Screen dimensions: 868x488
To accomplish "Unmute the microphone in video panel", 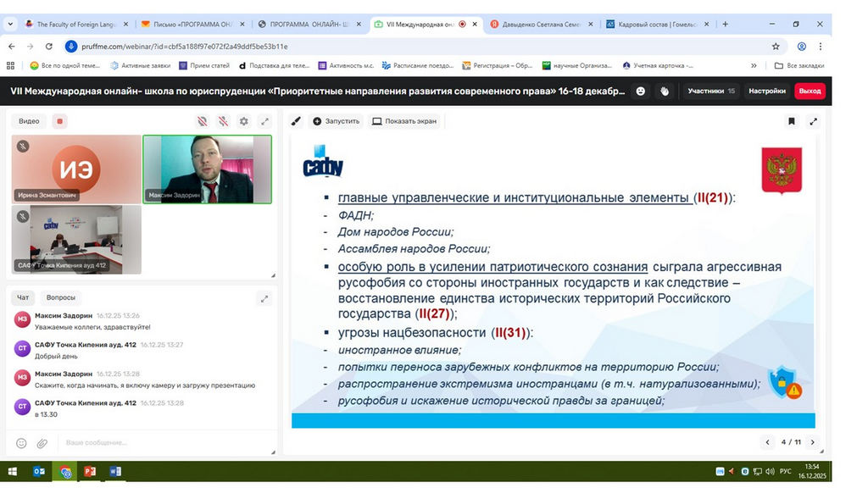I will (223, 121).
